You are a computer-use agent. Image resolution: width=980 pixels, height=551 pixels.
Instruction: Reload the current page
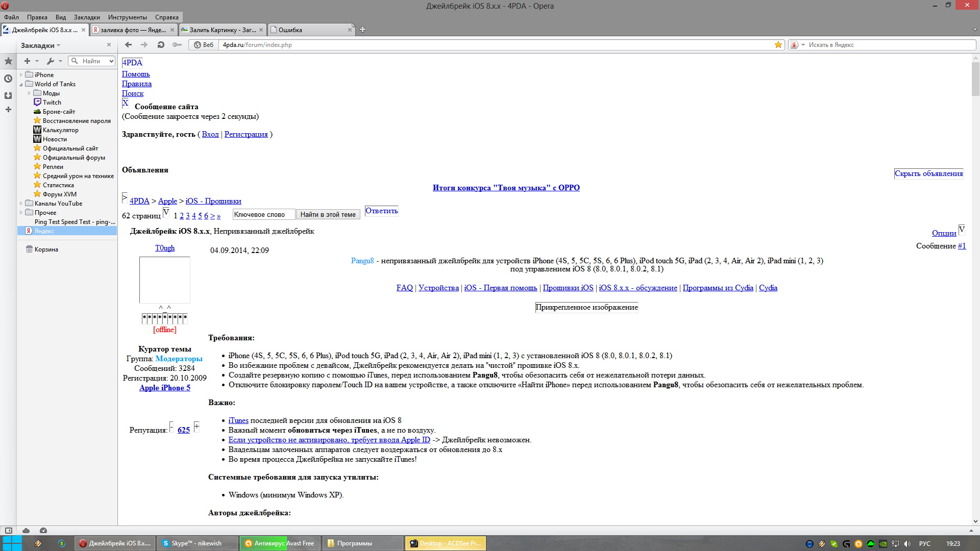161,45
